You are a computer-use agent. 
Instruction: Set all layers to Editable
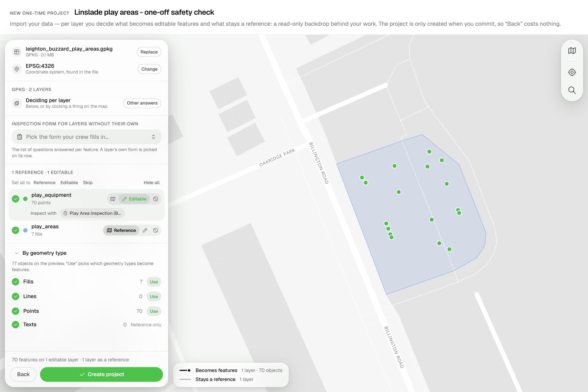(x=69, y=183)
